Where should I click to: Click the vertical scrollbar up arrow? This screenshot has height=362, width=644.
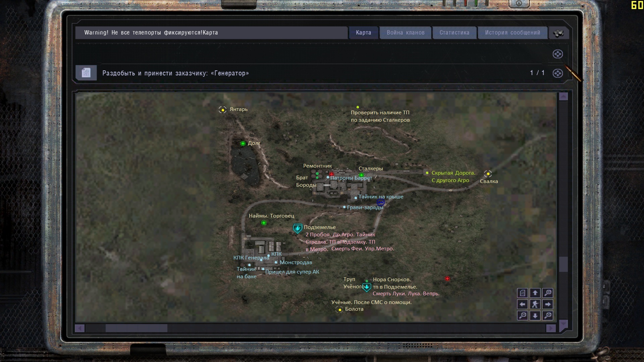coord(563,97)
